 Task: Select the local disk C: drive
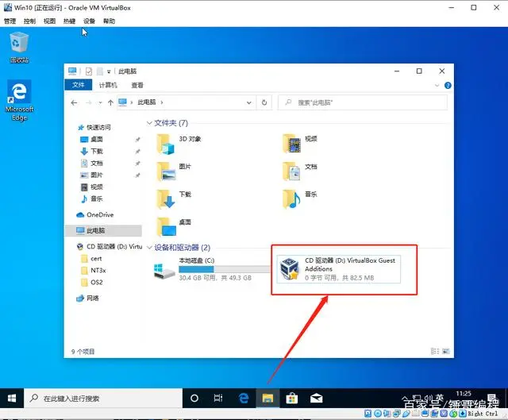click(x=212, y=269)
